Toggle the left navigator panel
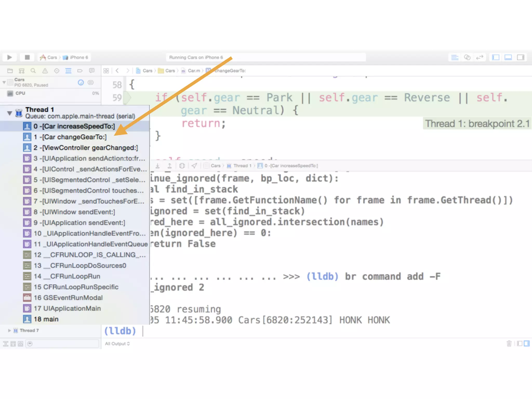This screenshot has width=532, height=399. [496, 57]
